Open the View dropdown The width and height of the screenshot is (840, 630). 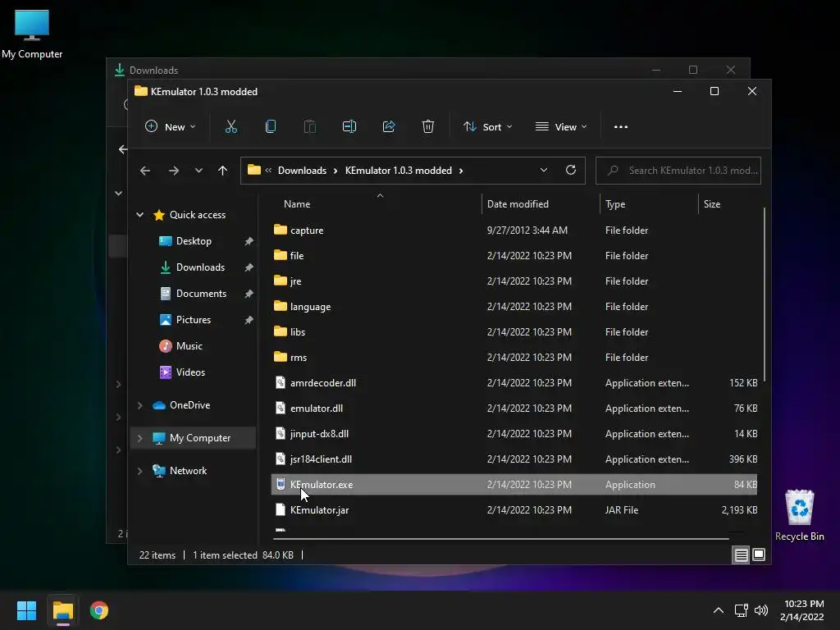(x=561, y=127)
